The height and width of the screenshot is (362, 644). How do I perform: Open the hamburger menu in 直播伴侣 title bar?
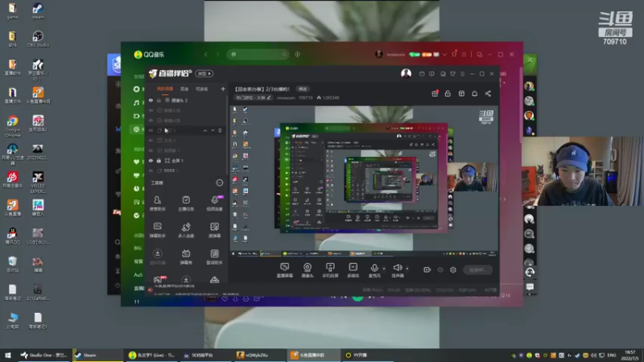tap(462, 74)
